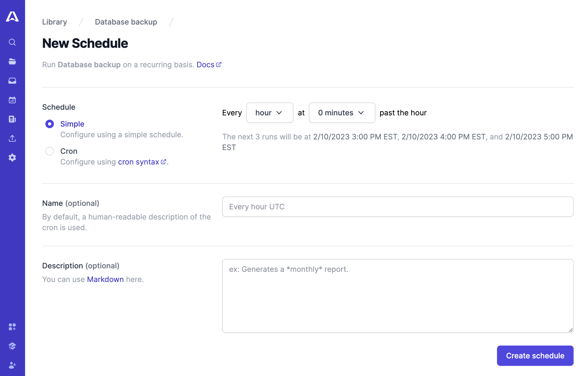This screenshot has height=376, width=588.
Task: Click the 'Simple' option label
Action: click(x=72, y=124)
